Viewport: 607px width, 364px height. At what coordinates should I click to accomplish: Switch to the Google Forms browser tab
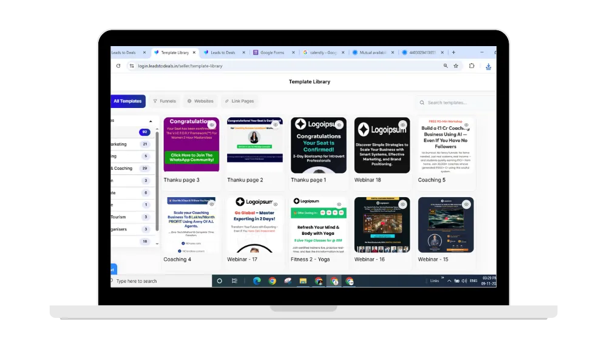click(x=273, y=53)
